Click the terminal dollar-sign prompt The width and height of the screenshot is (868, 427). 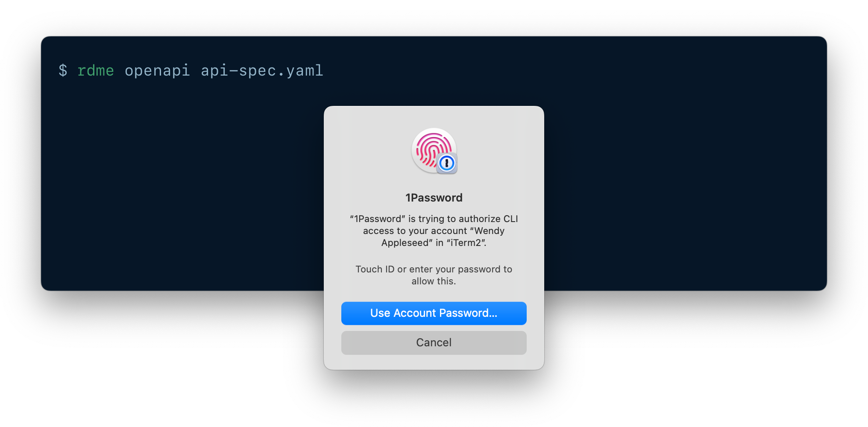(63, 70)
